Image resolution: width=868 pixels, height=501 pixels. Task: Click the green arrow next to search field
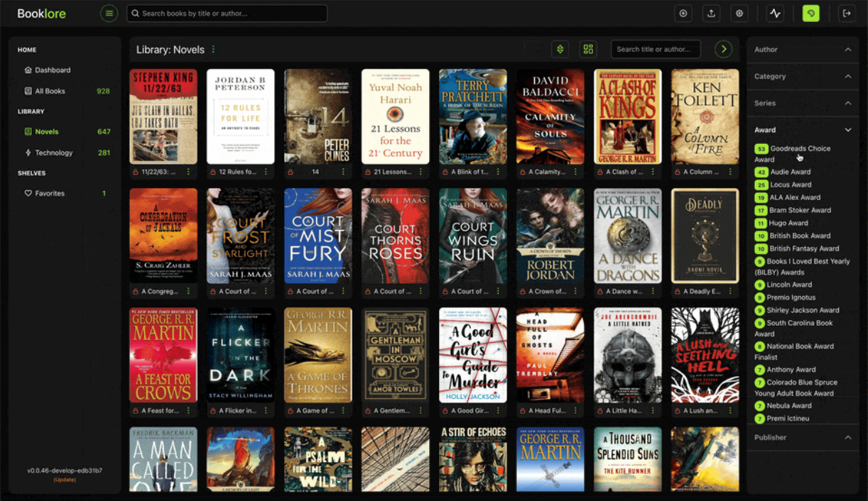pos(723,49)
